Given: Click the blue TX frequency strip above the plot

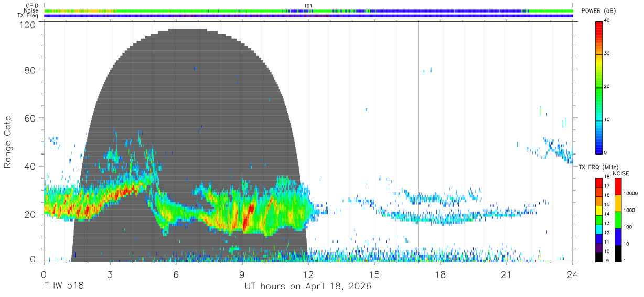Looking at the screenshot, I should pyautogui.click(x=308, y=16).
